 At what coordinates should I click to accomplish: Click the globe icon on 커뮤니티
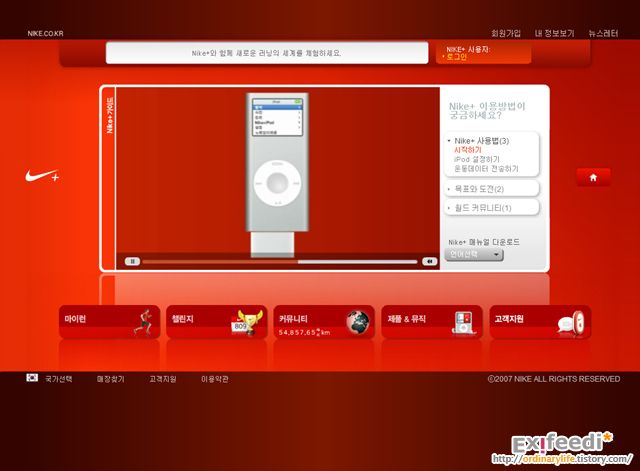(x=358, y=322)
